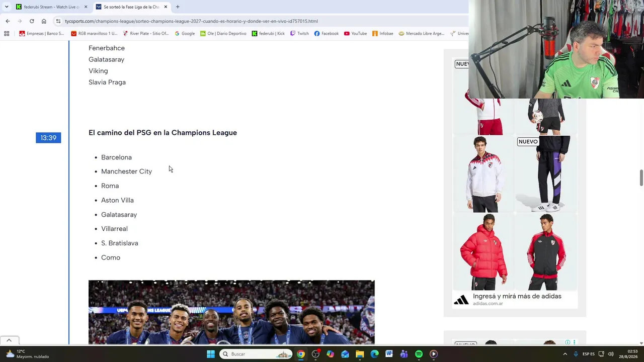Open the Google bookmark

point(185,34)
